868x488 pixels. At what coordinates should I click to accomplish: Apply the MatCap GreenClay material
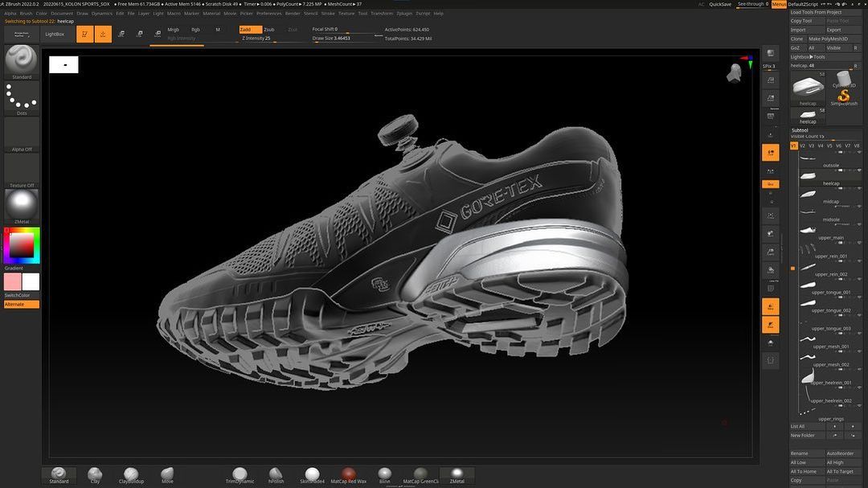pyautogui.click(x=420, y=475)
